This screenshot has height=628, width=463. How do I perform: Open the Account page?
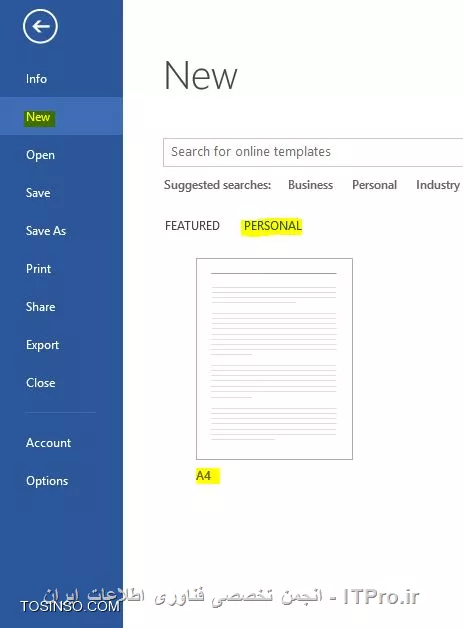click(x=48, y=443)
